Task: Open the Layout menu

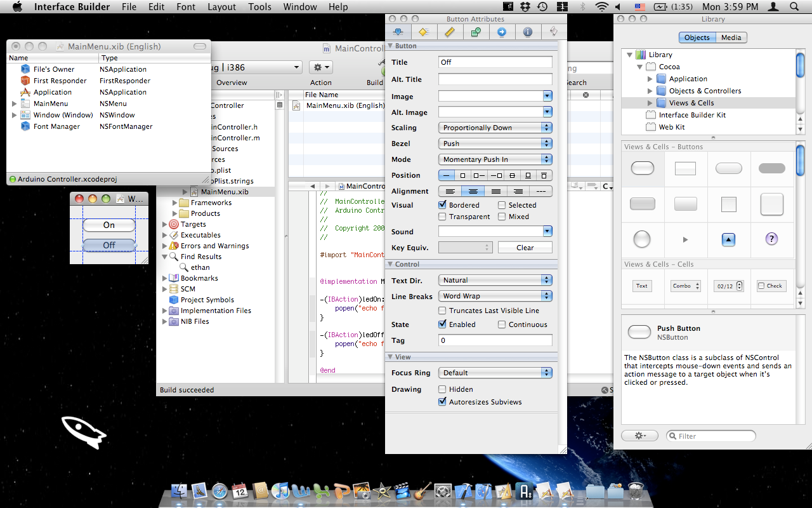Action: (221, 7)
